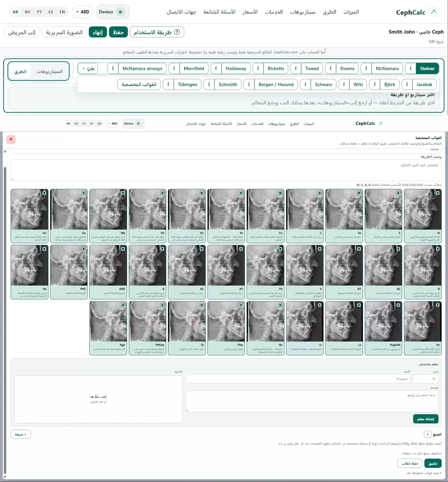448x482 pixels.
Task: Tick the checkbox on landmark B card
Action: click(x=438, y=249)
